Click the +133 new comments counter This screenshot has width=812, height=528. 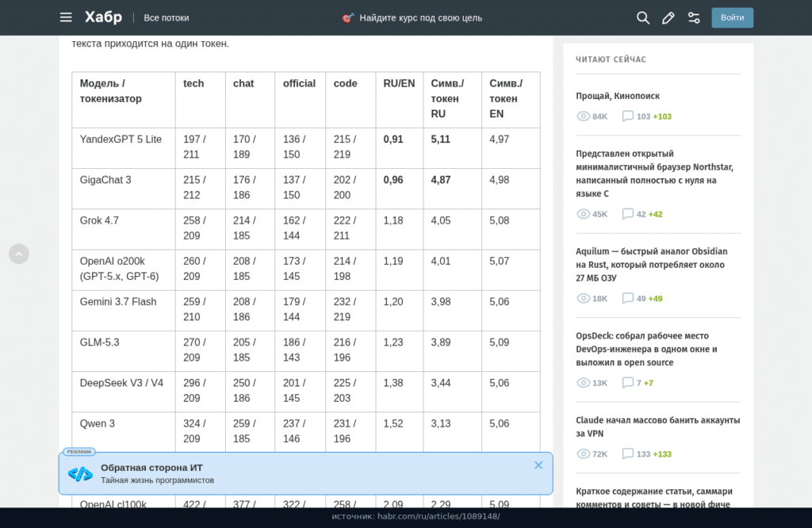tap(662, 454)
